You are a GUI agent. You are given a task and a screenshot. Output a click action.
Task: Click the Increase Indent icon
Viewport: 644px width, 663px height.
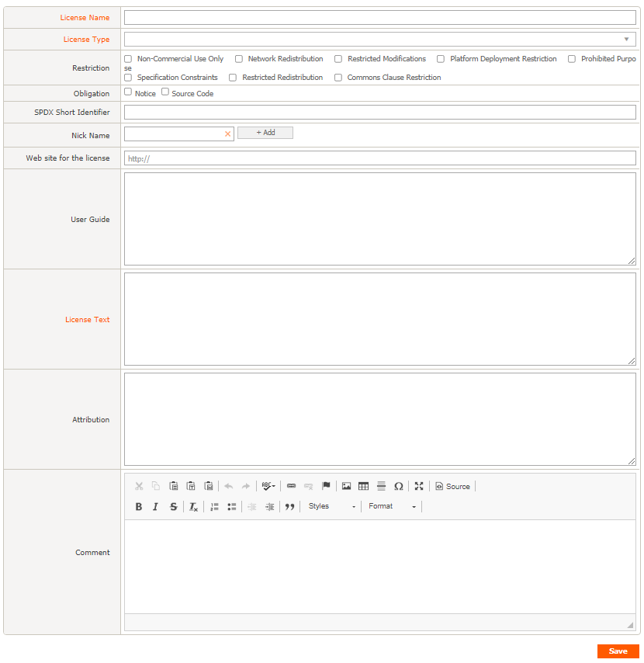pyautogui.click(x=269, y=506)
